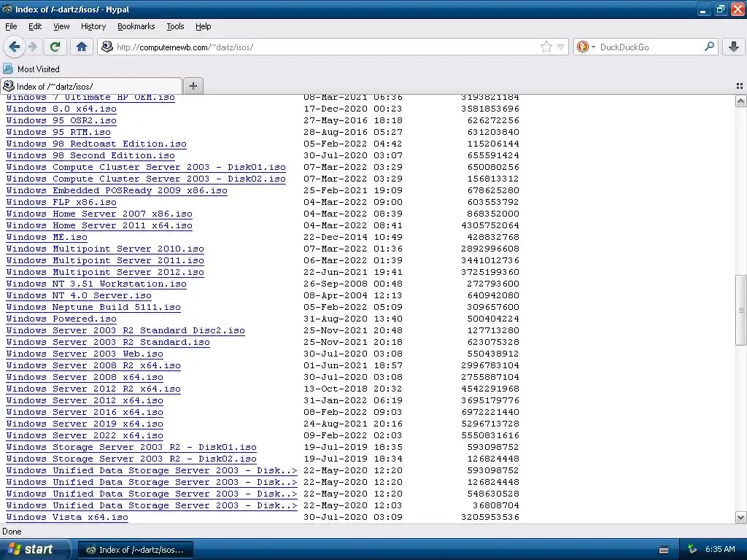The image size is (747, 560).
Task: Download Windows NT 3.51 Workstation.iso
Action: (x=96, y=284)
